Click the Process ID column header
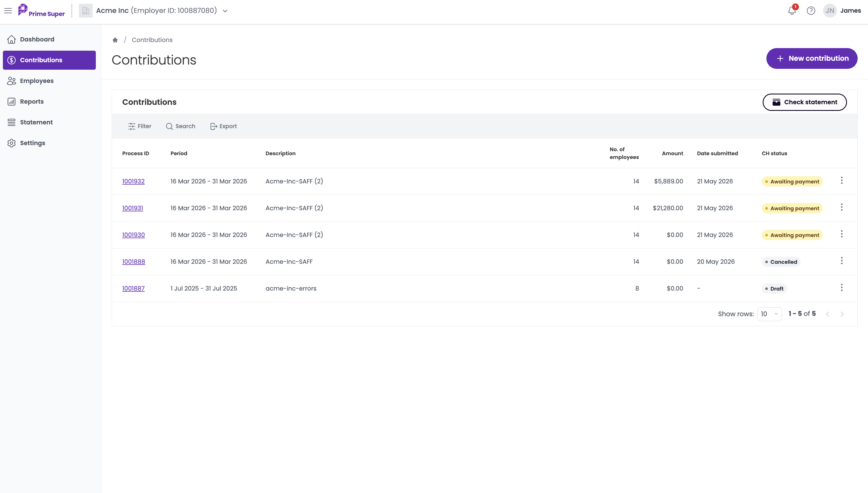 point(135,153)
